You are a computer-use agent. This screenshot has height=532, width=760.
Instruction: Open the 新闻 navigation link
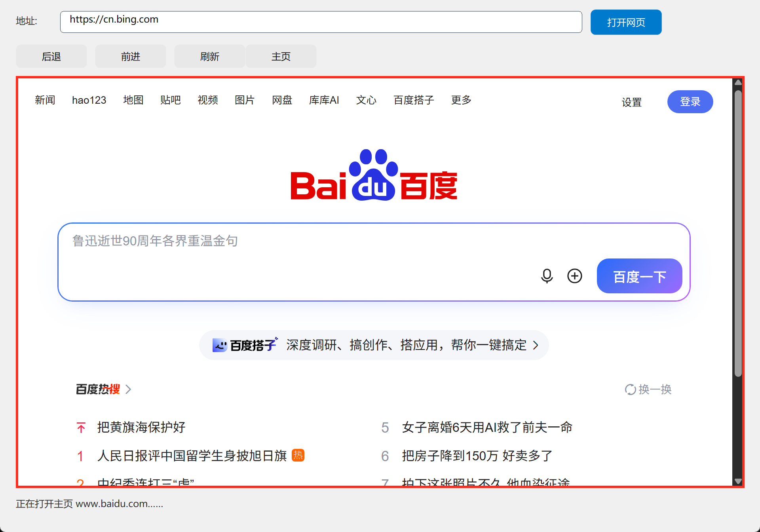(45, 100)
